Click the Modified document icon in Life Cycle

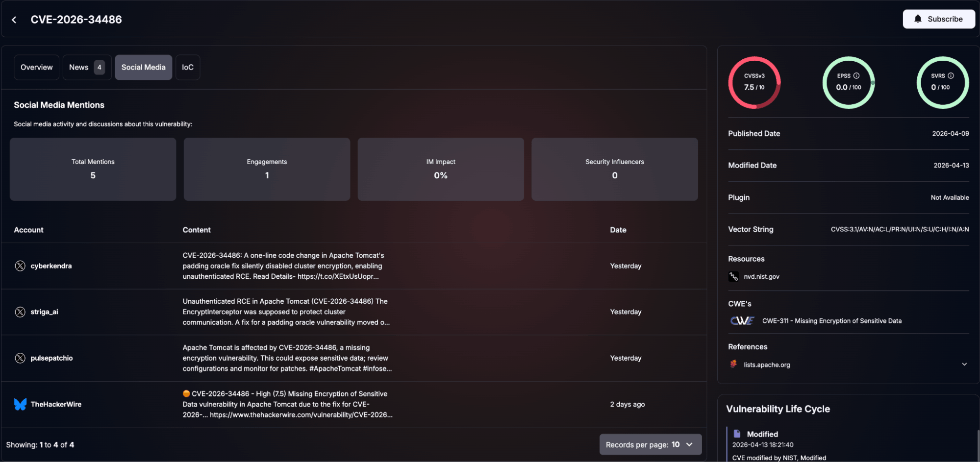point(737,434)
